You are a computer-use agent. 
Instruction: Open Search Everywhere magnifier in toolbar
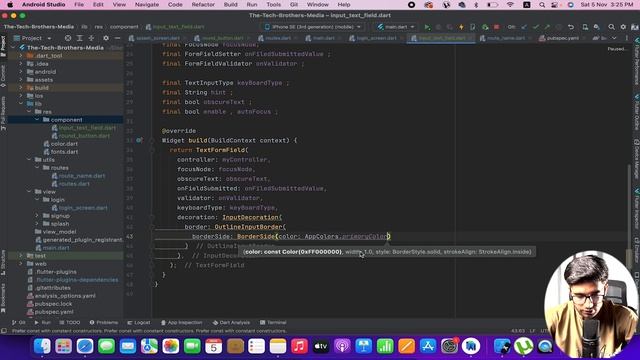coord(611,27)
